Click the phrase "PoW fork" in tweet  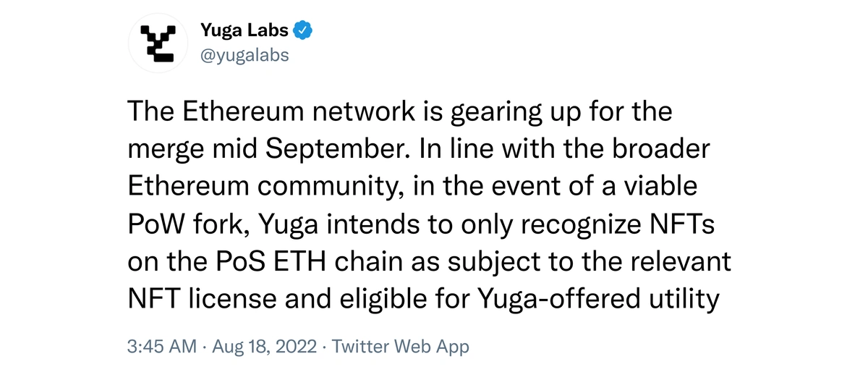(x=190, y=225)
